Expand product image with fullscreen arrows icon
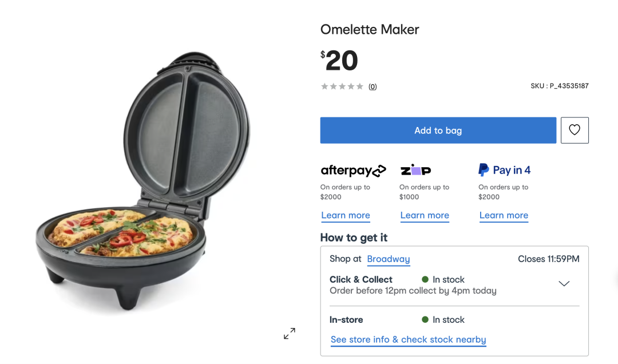 290,333
